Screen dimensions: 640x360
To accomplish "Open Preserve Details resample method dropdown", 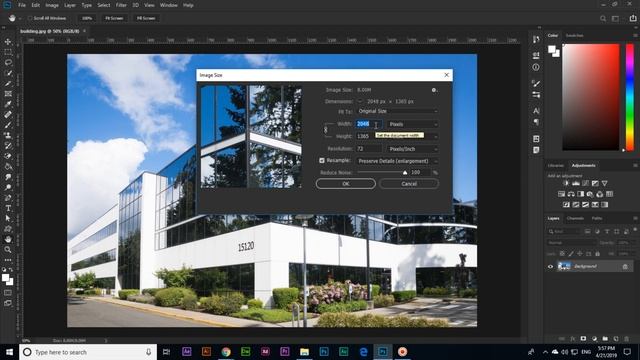I will (398, 161).
